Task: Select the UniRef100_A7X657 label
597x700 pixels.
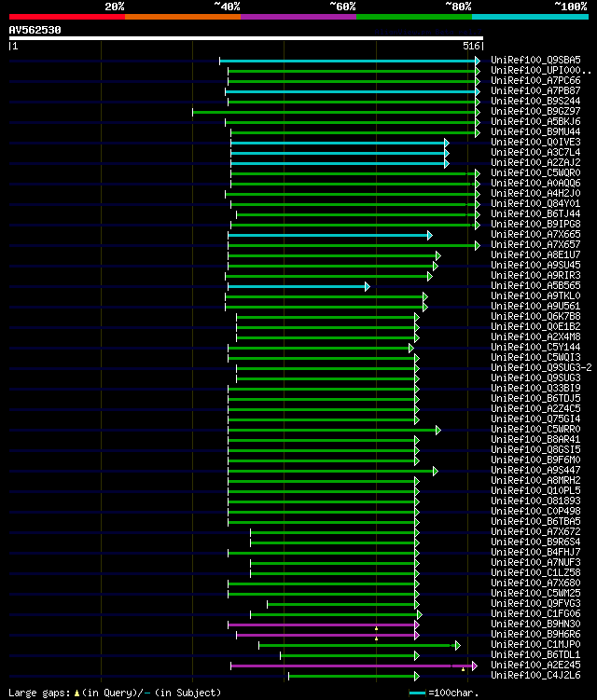Action: click(535, 244)
